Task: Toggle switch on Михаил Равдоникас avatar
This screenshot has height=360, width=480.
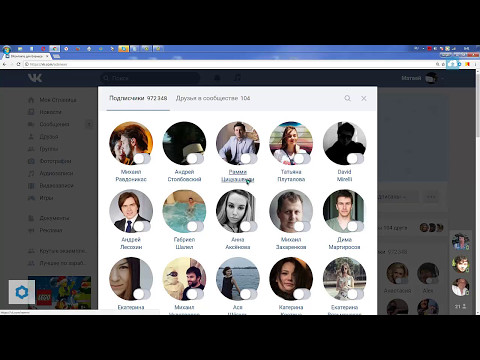Action: (142, 159)
